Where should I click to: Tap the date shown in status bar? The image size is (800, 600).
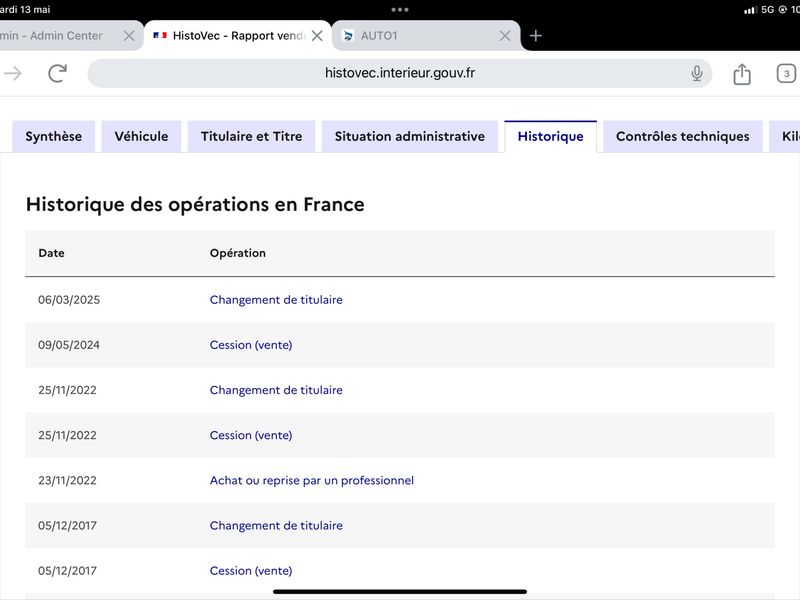(x=26, y=9)
